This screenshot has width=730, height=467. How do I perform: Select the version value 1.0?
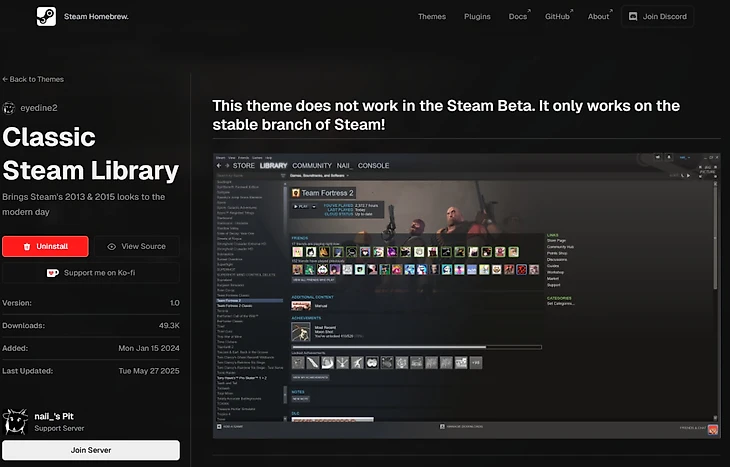point(175,303)
